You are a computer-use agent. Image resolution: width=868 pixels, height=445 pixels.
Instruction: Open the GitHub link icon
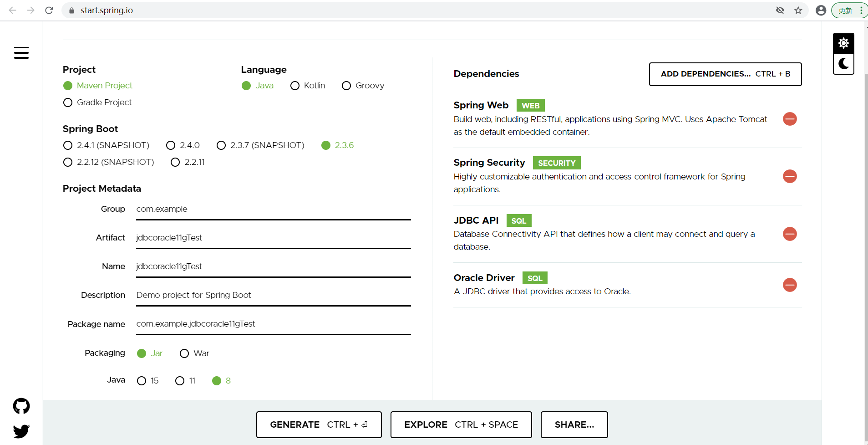point(21,406)
